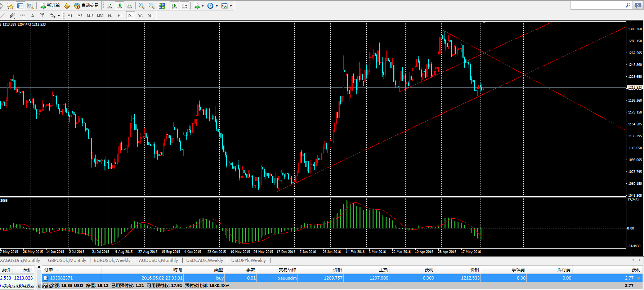Switch chart to bar chart style
Screen dimensions: 644x290
click(x=109, y=6)
